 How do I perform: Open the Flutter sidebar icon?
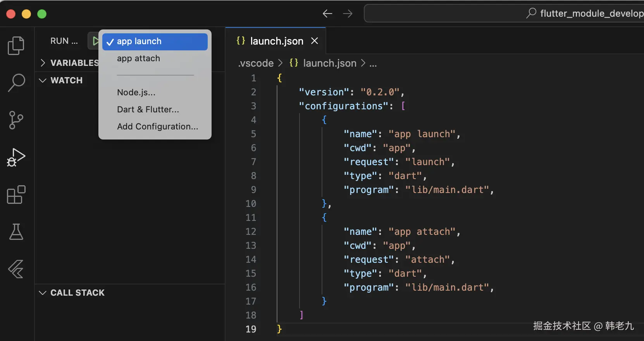tap(16, 269)
